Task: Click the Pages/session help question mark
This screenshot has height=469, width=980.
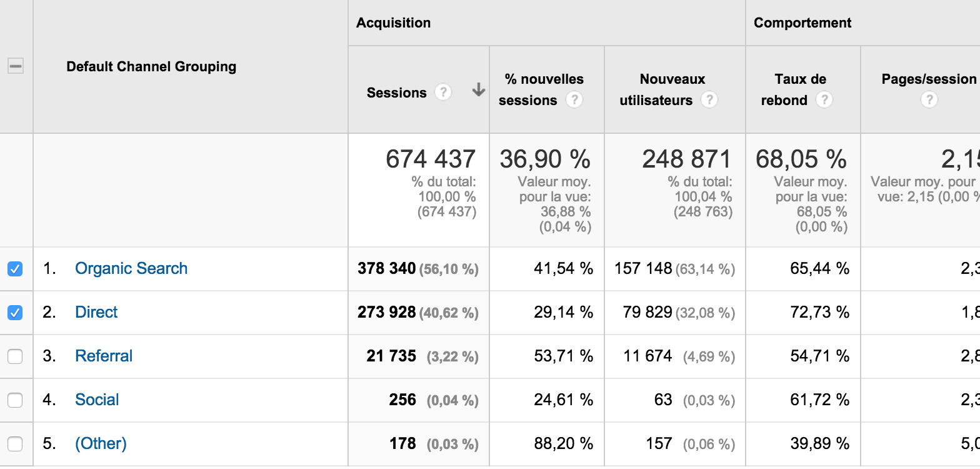Action: 929,100
